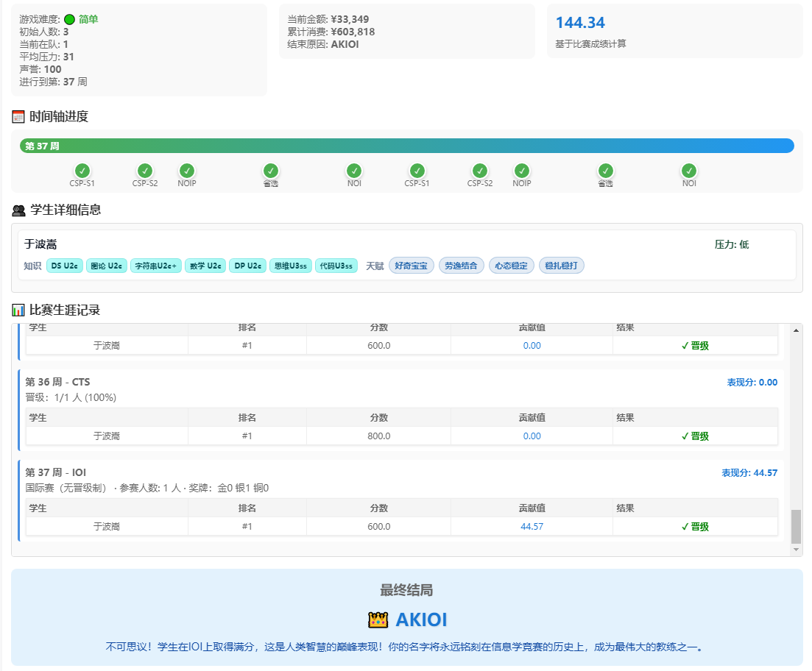This screenshot has width=812, height=671.
Task: Click the first NOI checkmark on timeline
Action: (354, 171)
